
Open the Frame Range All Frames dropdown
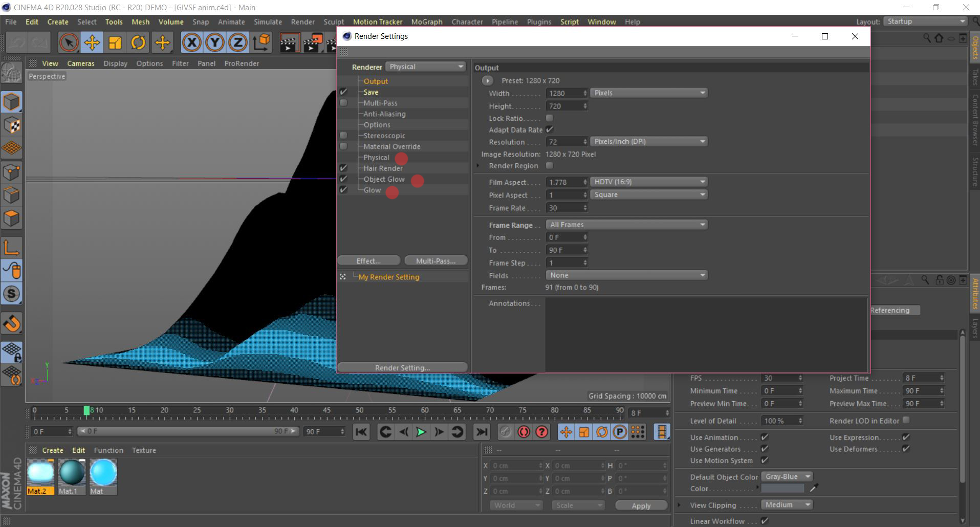(627, 225)
